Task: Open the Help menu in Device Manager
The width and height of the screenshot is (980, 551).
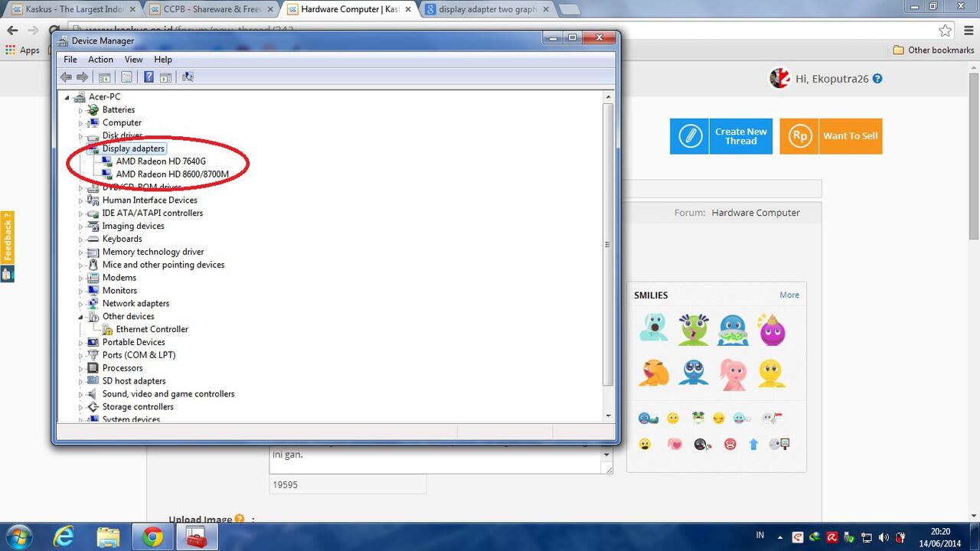Action: coord(163,59)
